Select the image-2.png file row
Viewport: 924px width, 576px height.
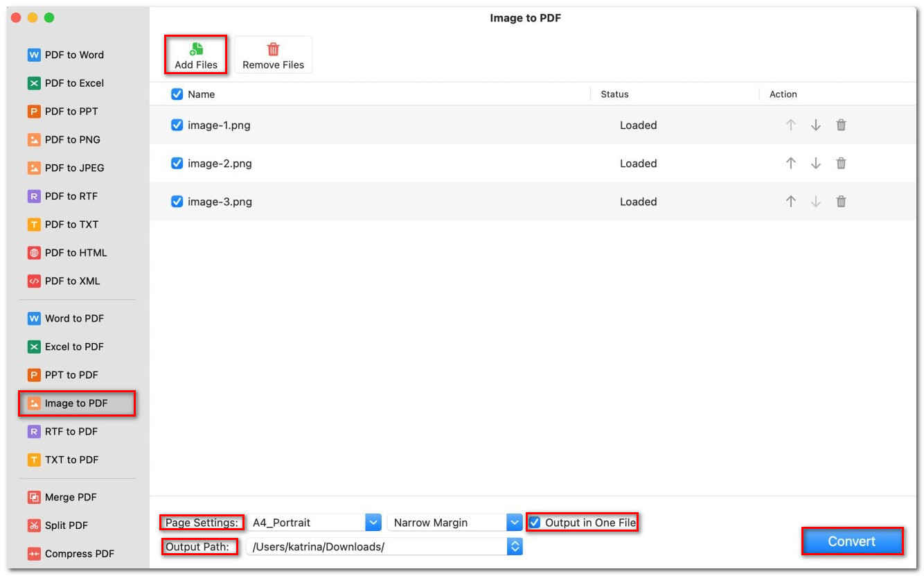[416, 164]
